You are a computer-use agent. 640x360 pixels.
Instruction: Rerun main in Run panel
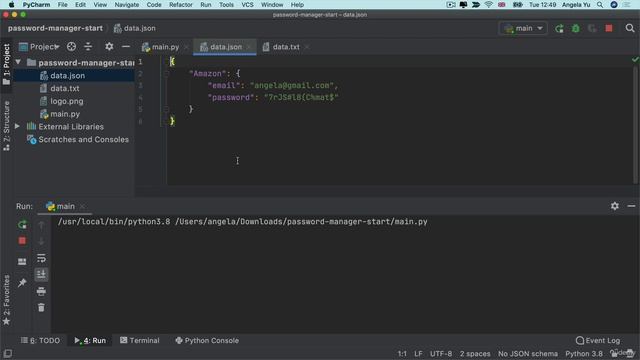22,224
